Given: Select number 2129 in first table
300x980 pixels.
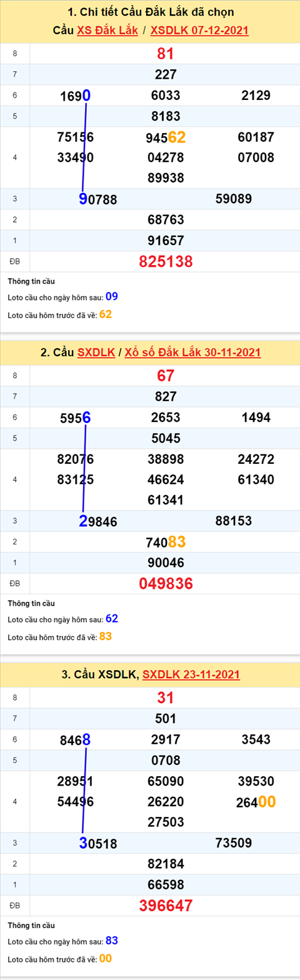Looking at the screenshot, I should pyautogui.click(x=256, y=96).
